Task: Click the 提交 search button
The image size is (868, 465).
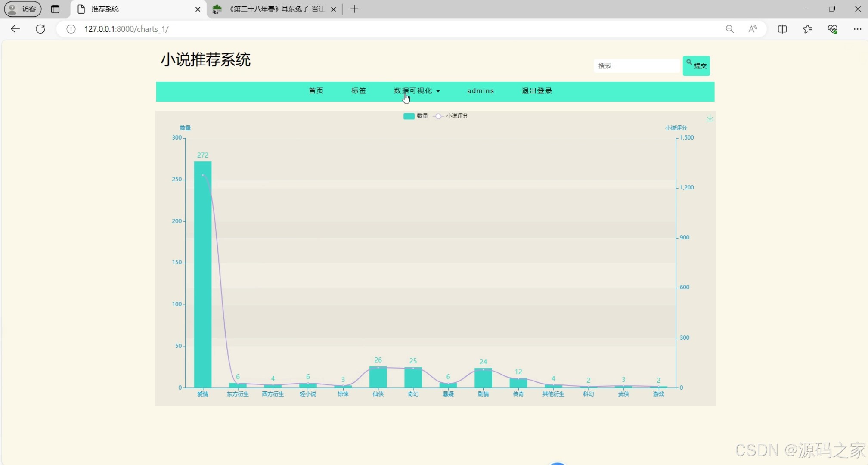Action: click(x=696, y=66)
